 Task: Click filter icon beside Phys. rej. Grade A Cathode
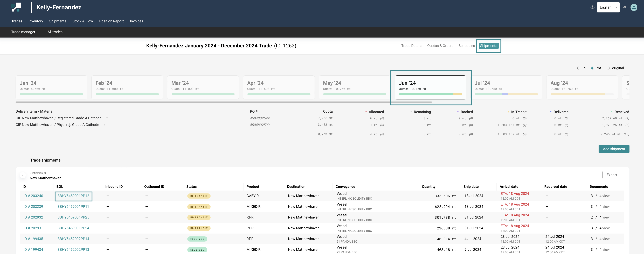pyautogui.click(x=105, y=125)
